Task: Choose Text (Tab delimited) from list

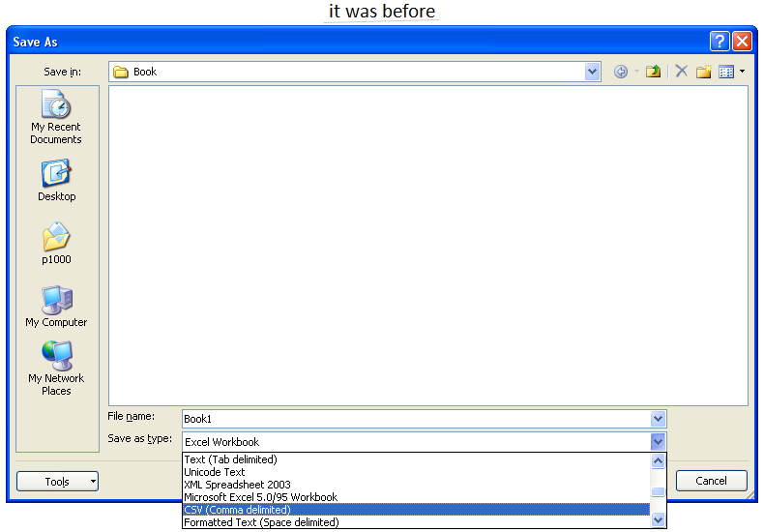Action: (416, 459)
